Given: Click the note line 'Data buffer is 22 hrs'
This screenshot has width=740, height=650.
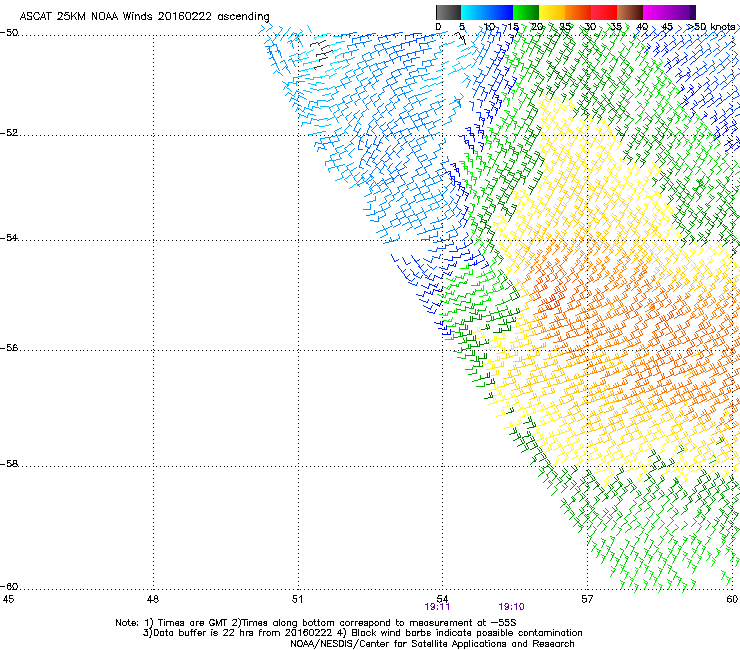Looking at the screenshot, I should pos(204,633).
